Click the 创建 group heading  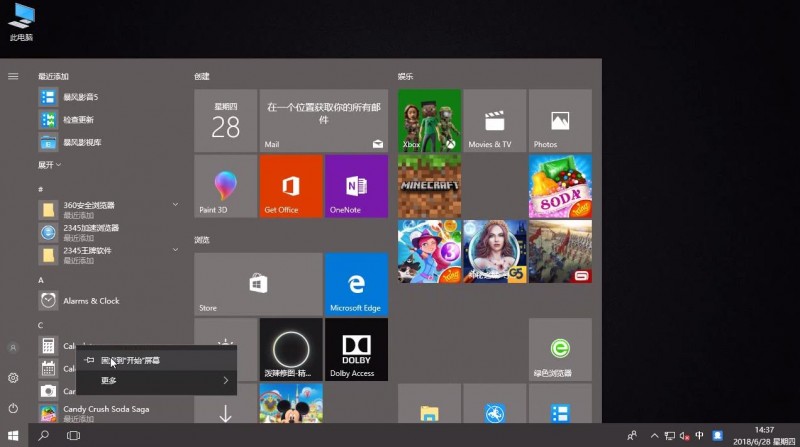tap(202, 76)
